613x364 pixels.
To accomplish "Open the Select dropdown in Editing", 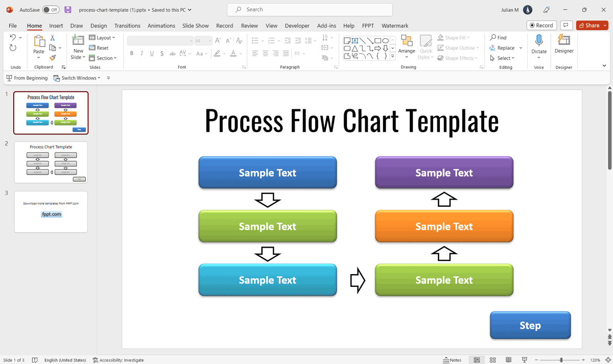I will [502, 58].
